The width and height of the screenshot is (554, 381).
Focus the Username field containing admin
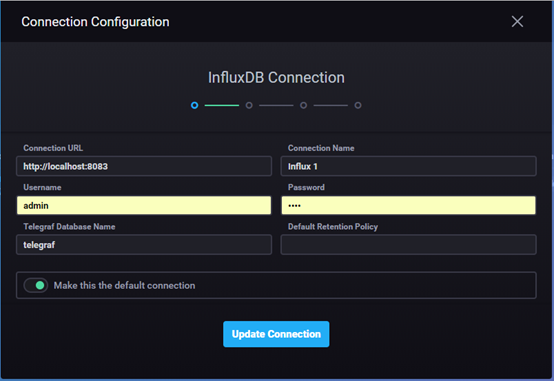pos(144,205)
